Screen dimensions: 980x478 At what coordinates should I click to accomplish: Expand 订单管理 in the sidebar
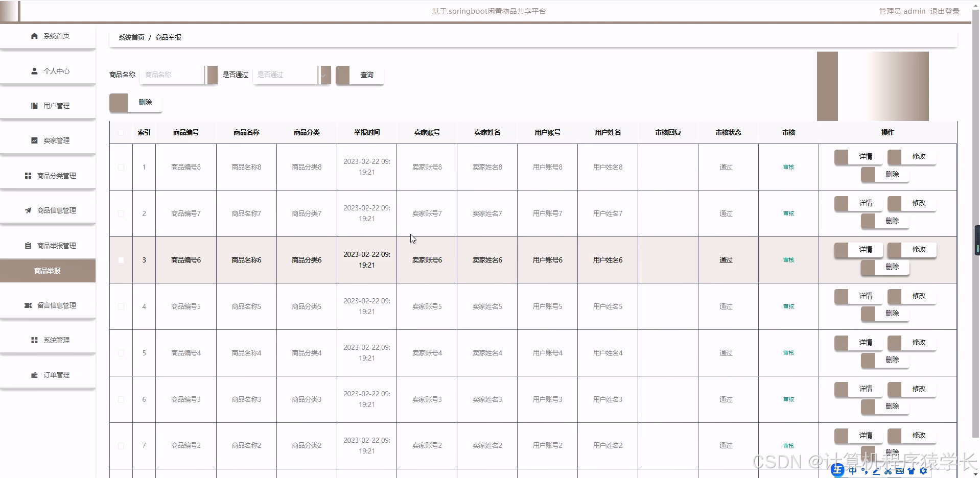click(x=48, y=375)
